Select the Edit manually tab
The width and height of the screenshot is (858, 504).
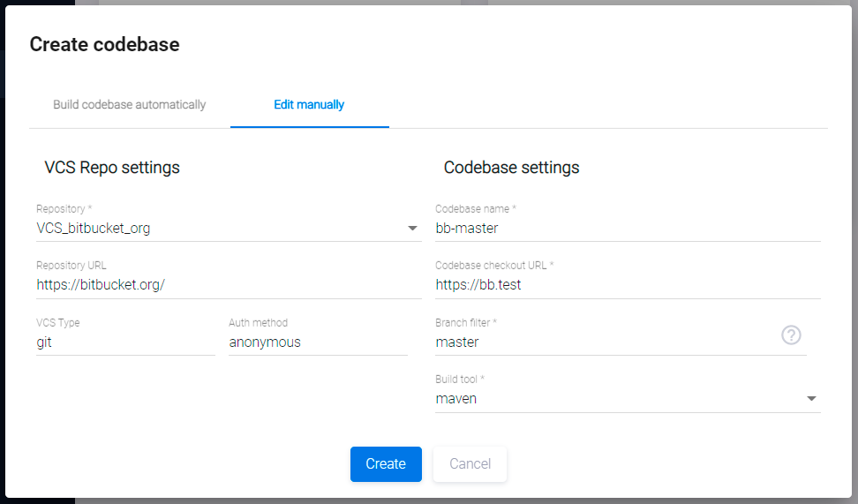click(309, 105)
